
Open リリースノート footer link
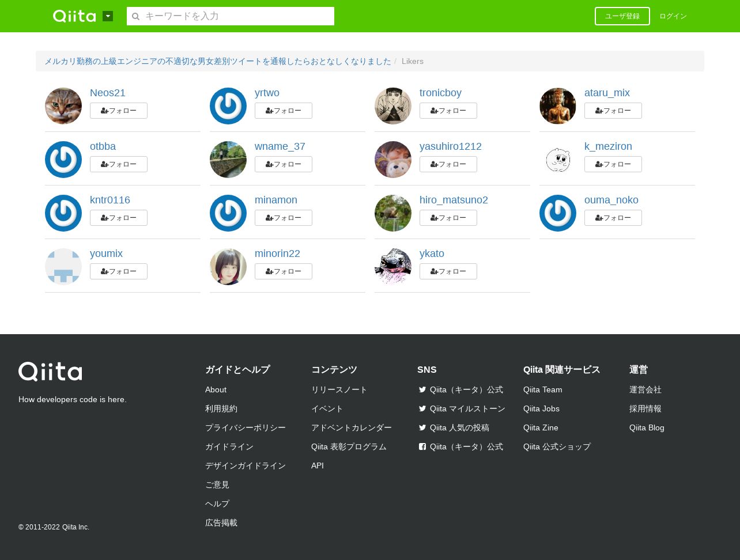[x=339, y=389]
